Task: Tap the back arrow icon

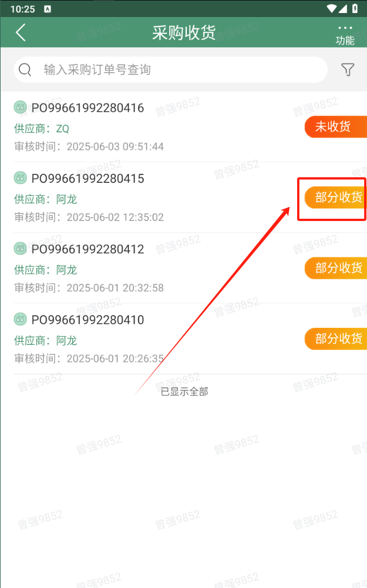Action: [x=21, y=32]
